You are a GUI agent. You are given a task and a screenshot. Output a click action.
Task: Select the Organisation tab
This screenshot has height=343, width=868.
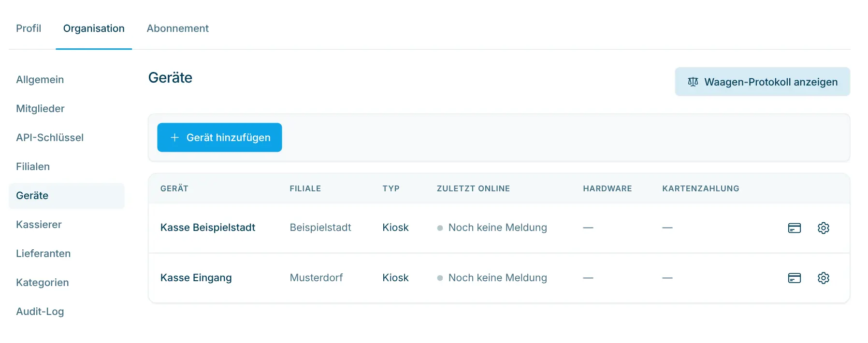pos(94,29)
